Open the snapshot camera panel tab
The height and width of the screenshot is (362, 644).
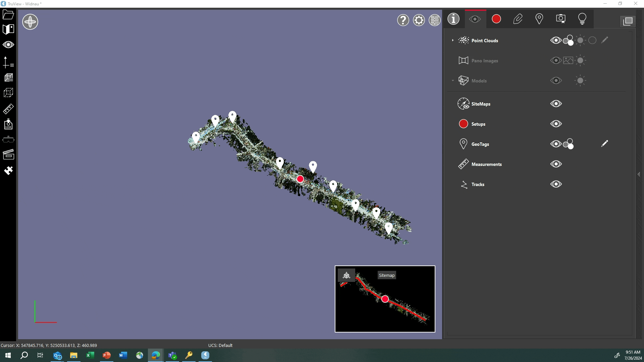point(561,19)
